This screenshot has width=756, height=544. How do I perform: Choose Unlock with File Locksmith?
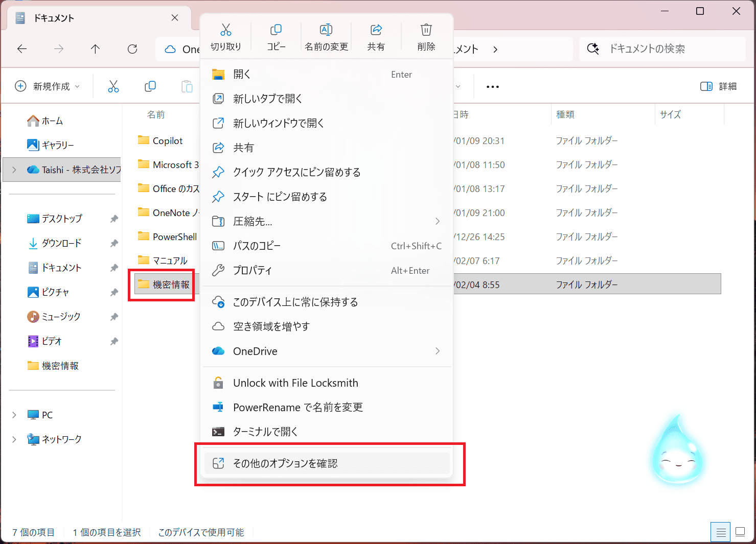click(x=327, y=383)
